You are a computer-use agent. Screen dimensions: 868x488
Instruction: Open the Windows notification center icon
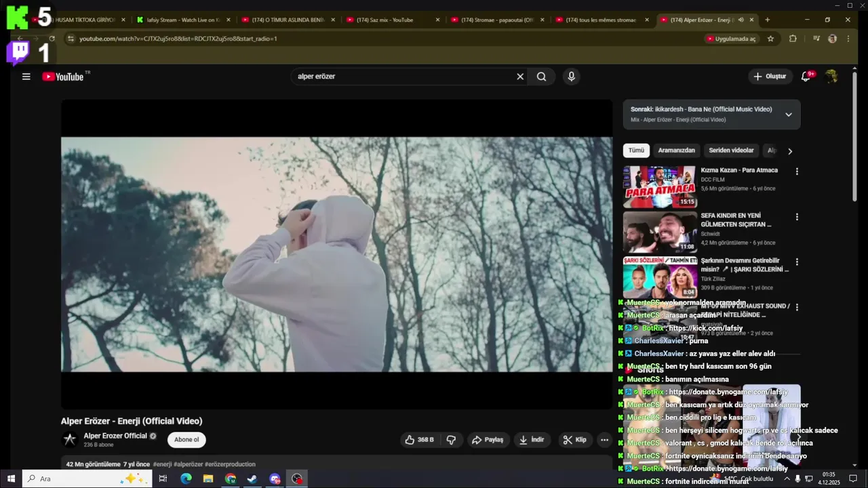(853, 479)
